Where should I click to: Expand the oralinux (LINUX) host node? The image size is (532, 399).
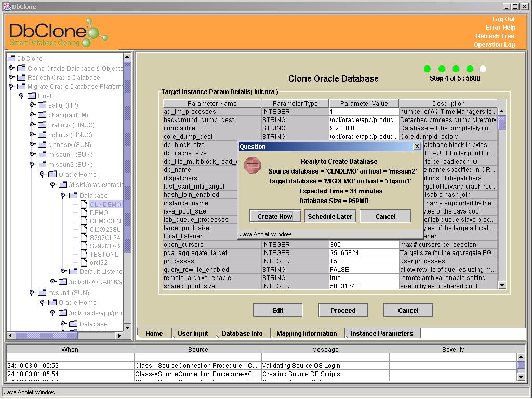pos(32,125)
